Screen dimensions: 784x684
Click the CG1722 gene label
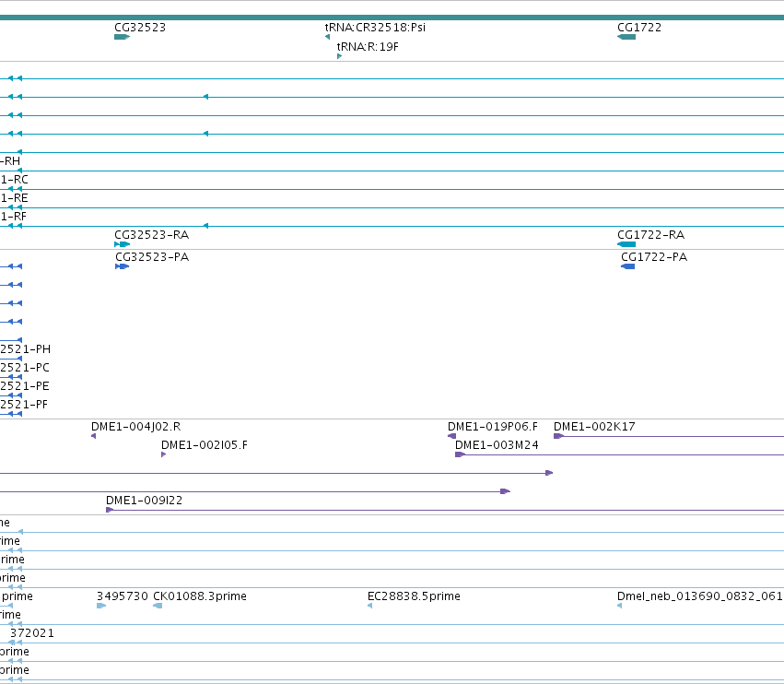[639, 28]
